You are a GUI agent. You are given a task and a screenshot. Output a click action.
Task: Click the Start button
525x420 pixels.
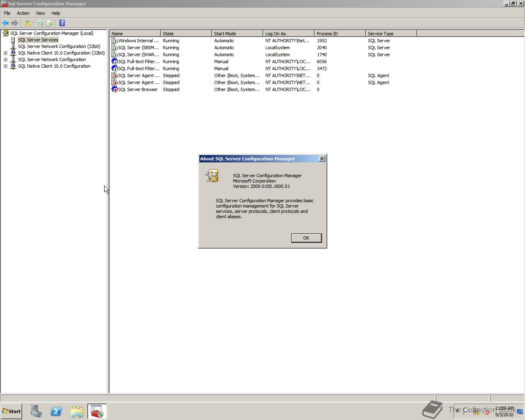(x=11, y=411)
